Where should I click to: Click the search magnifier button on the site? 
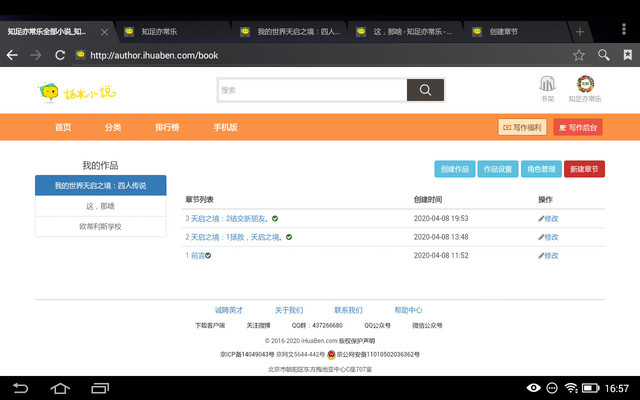(425, 90)
